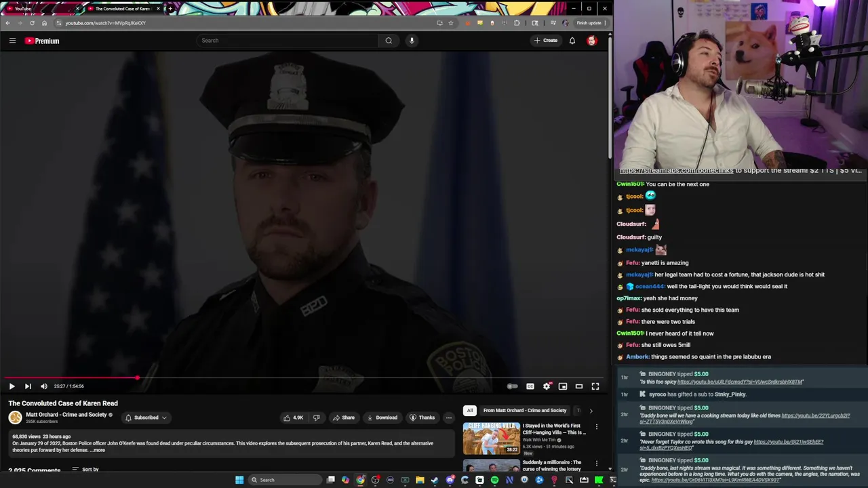The image size is (868, 488).
Task: Open comments Sort by dropdown
Action: 85,469
